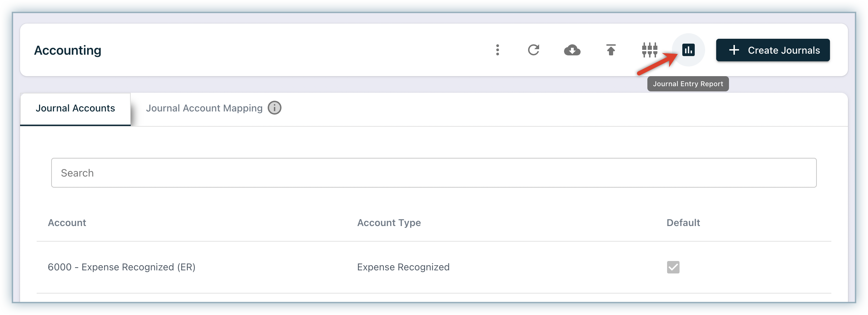Focus the Search input field
Image resolution: width=868 pixels, height=315 pixels.
click(x=434, y=173)
